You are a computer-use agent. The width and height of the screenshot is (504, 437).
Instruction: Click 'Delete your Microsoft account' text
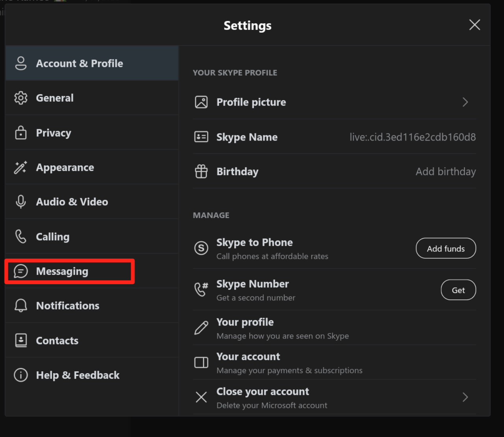272,405
